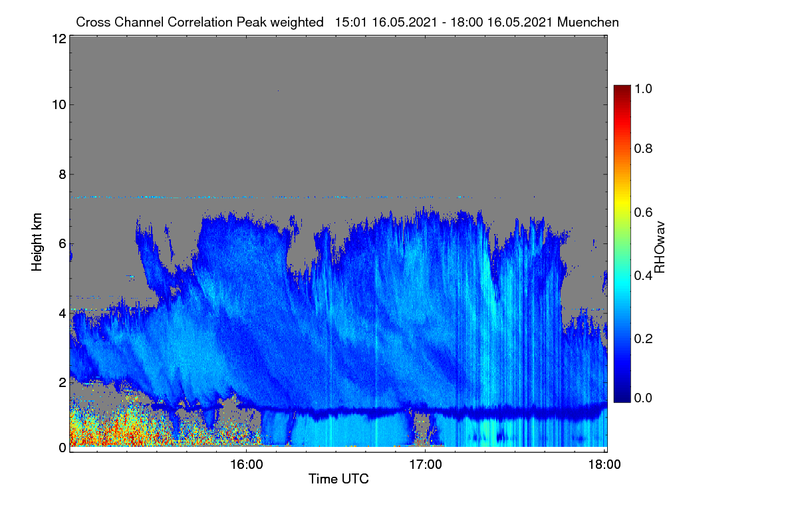Click the '16:00' time axis tick label
The height and width of the screenshot is (532, 798).
pyautogui.click(x=246, y=464)
